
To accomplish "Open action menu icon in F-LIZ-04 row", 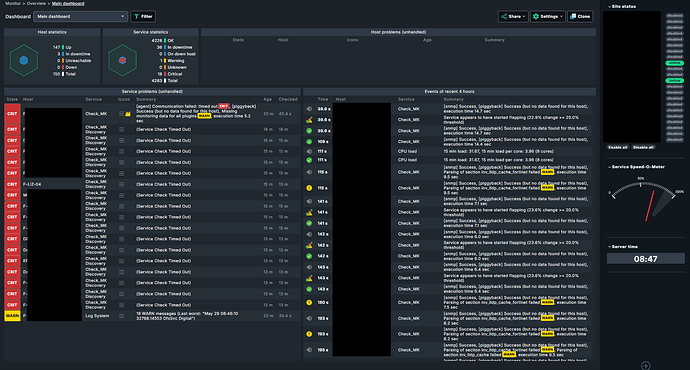I will click(x=121, y=184).
